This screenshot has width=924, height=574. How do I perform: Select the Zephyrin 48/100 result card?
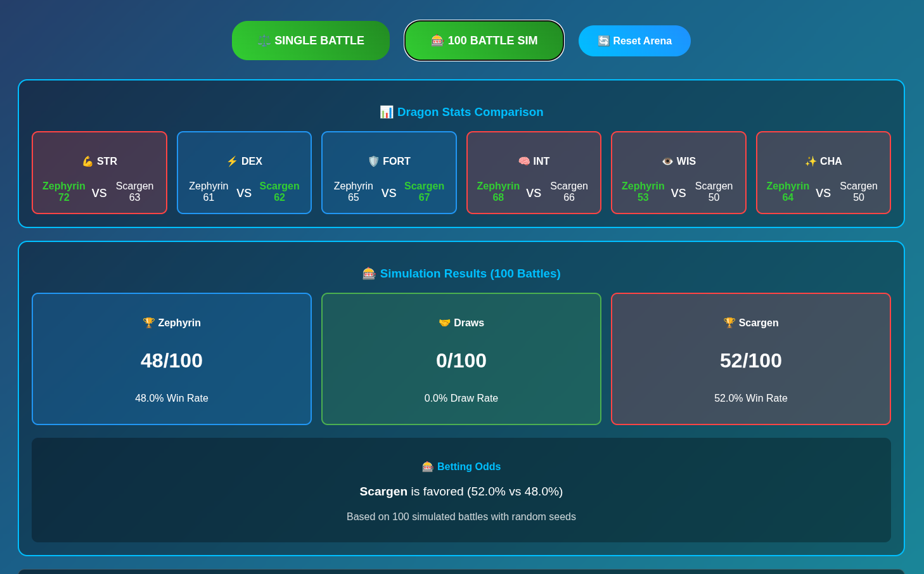172,359
